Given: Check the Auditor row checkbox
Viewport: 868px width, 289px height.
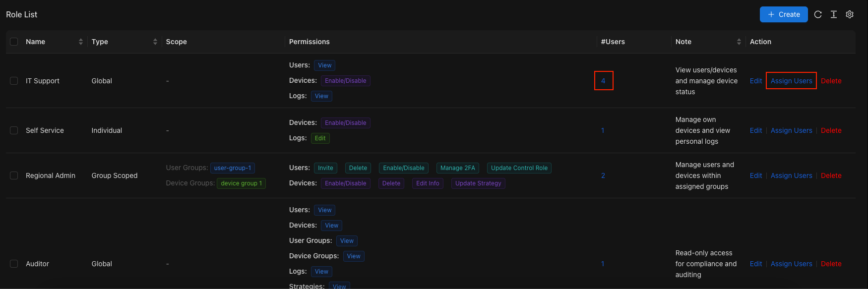Looking at the screenshot, I should click(14, 264).
